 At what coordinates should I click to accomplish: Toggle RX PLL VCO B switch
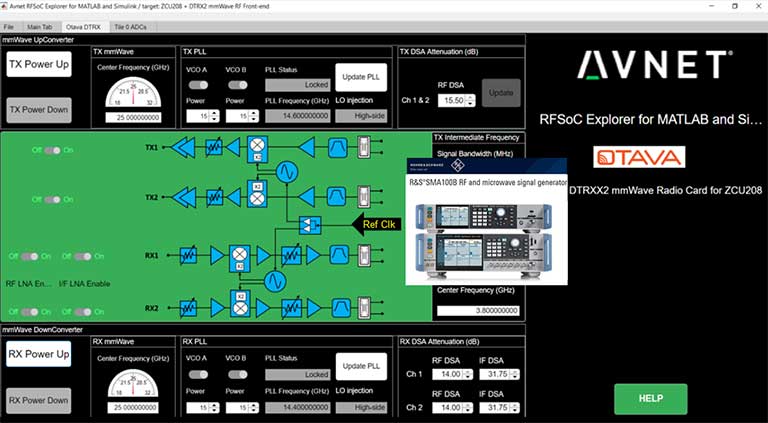[x=237, y=375]
